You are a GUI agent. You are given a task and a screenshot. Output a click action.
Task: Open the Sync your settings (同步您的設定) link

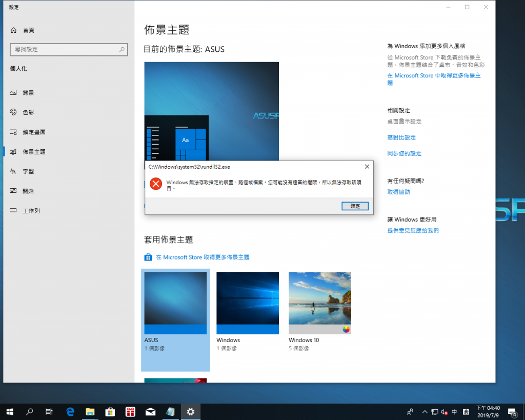click(404, 153)
